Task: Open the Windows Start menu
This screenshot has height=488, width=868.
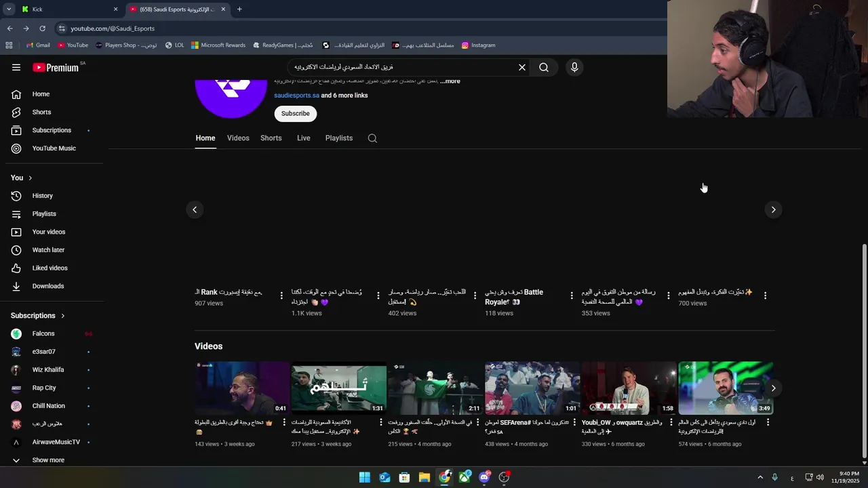Action: [365, 477]
